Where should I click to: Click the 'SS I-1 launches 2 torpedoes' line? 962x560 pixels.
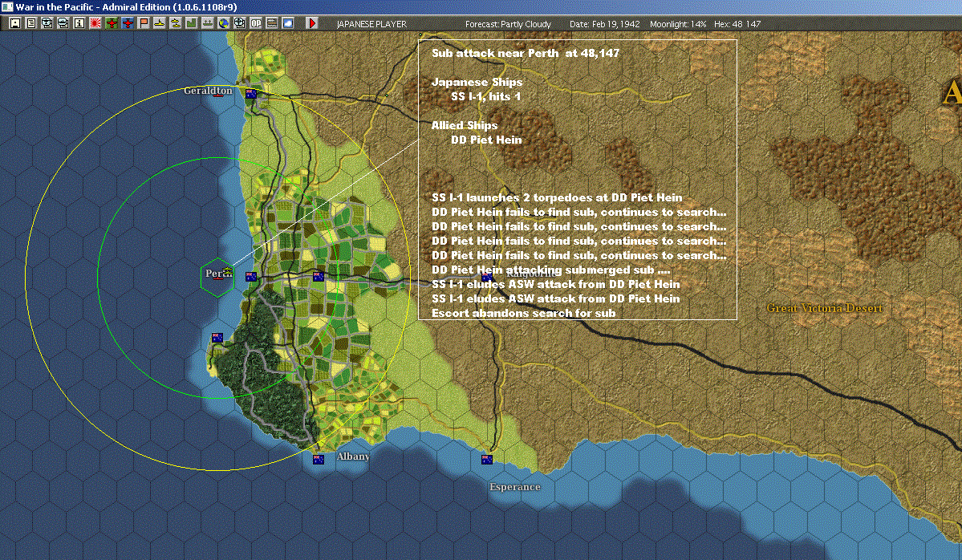pos(557,197)
